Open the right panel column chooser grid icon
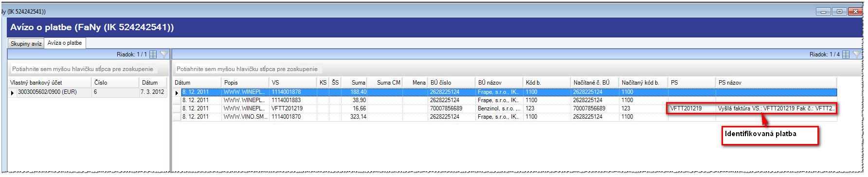Image resolution: width=868 pixels, height=177 pixels. coord(846,54)
